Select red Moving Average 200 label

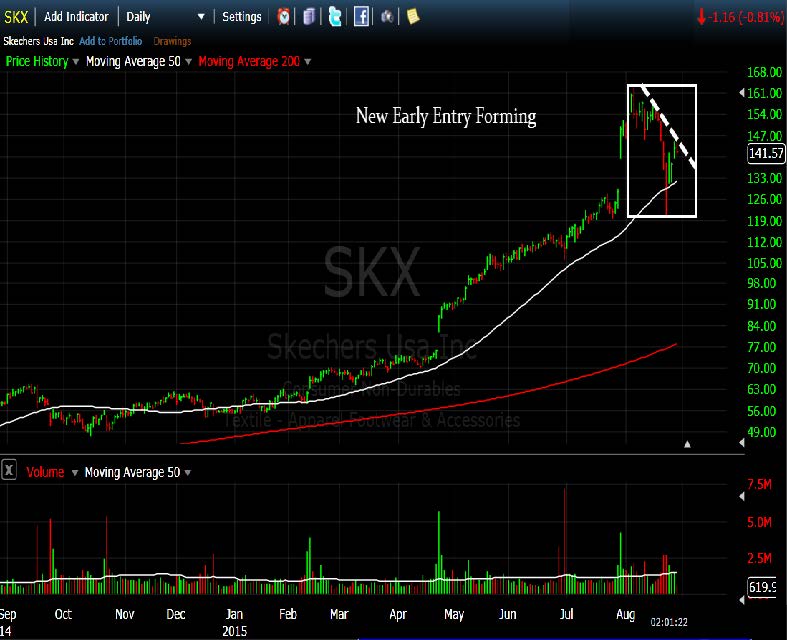(249, 61)
